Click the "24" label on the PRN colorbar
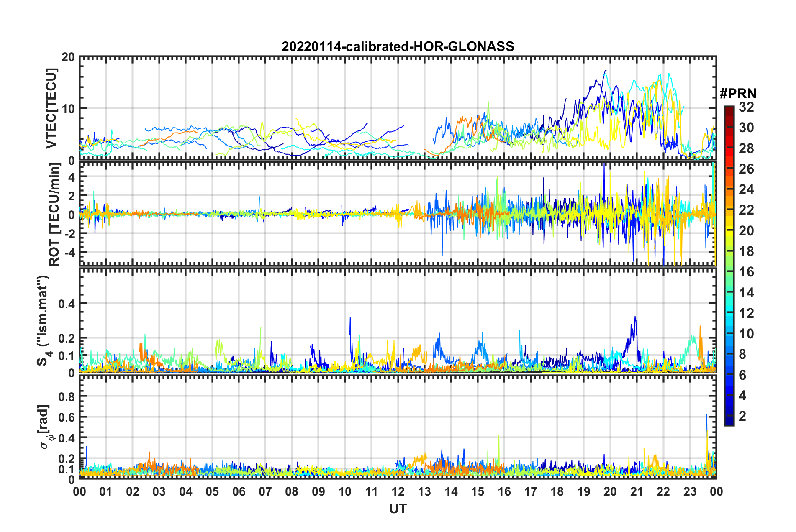 (746, 189)
